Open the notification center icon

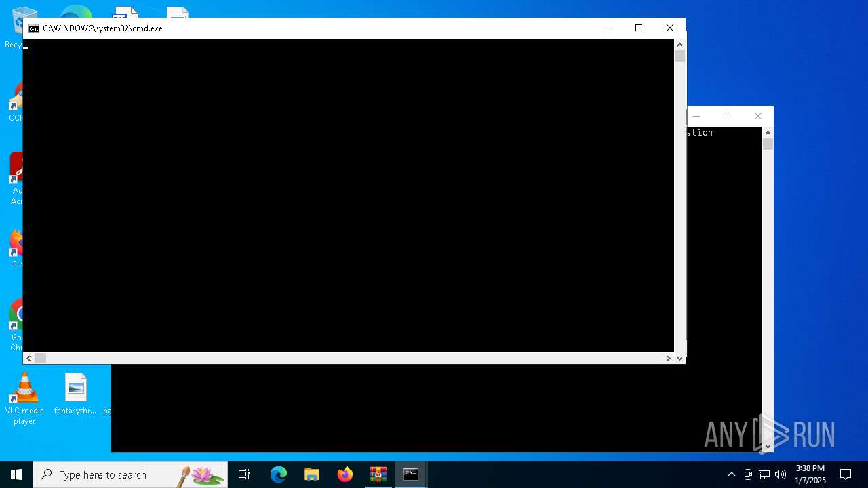point(846,474)
